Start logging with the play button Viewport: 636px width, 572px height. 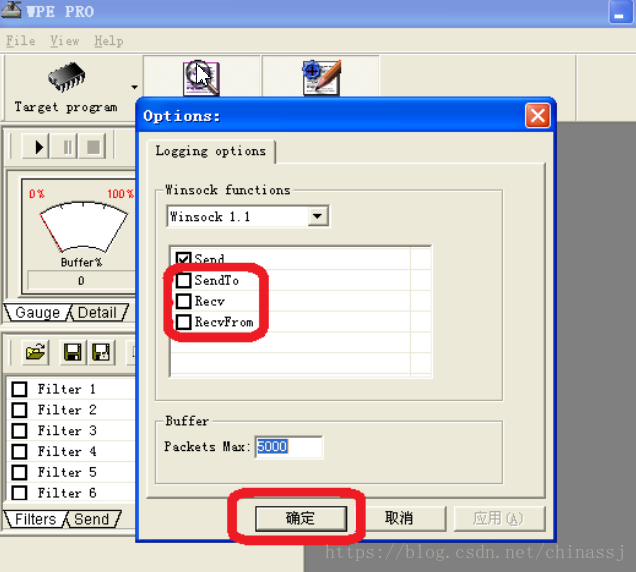click(x=36, y=146)
